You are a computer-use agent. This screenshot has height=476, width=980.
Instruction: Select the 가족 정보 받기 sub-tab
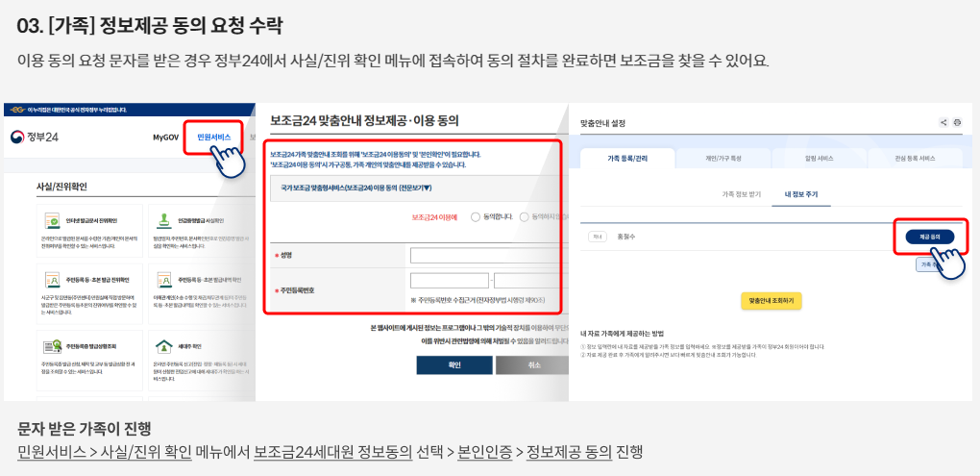(x=742, y=194)
